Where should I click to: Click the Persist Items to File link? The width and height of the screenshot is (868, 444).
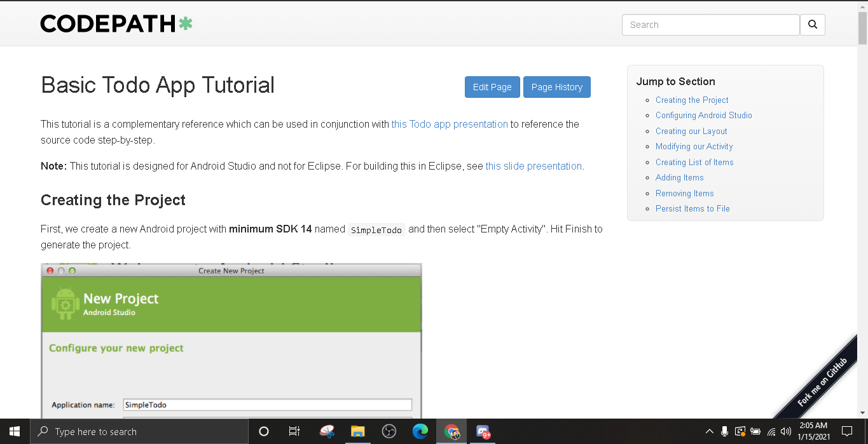[692, 208]
